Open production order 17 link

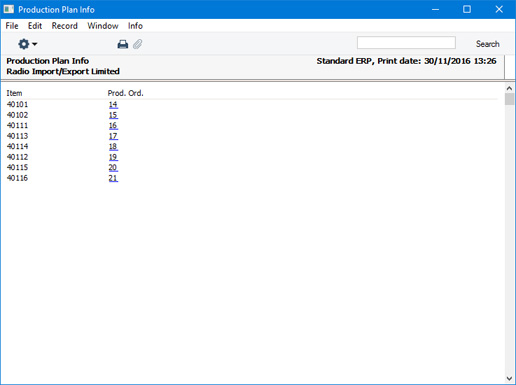(113, 136)
